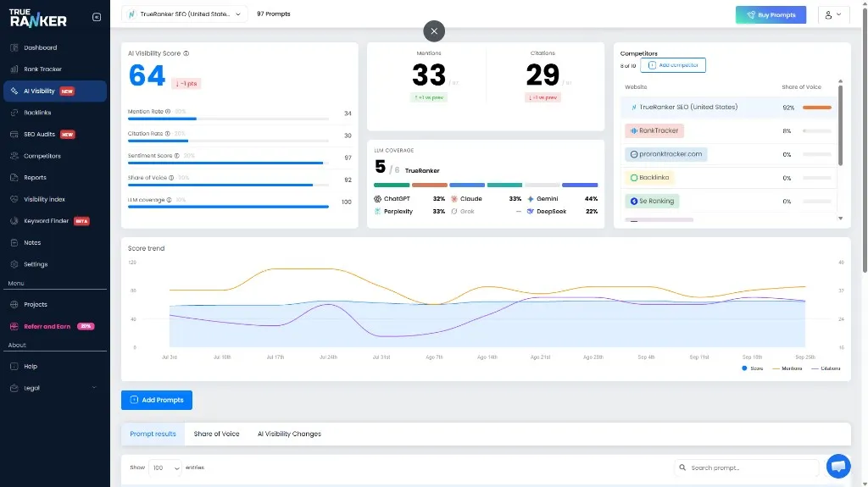
Task: Click the Mentions value 33
Action: [429, 75]
